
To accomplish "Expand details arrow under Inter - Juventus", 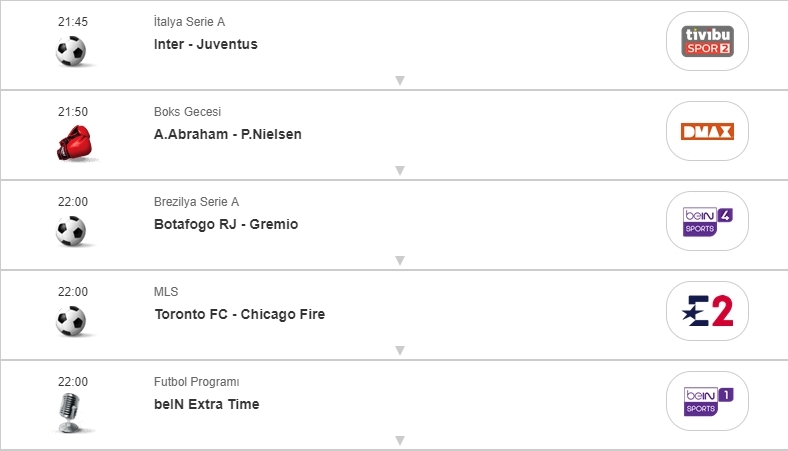I will point(399,81).
